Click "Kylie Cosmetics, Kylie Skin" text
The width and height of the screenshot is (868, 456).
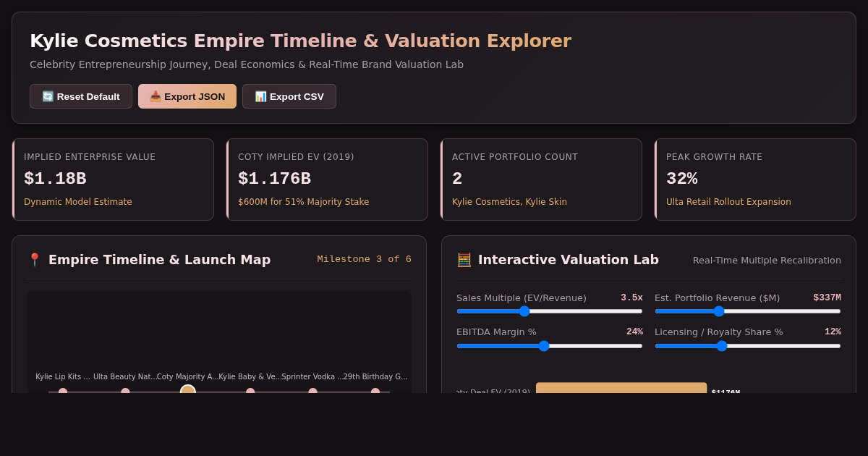click(x=509, y=202)
